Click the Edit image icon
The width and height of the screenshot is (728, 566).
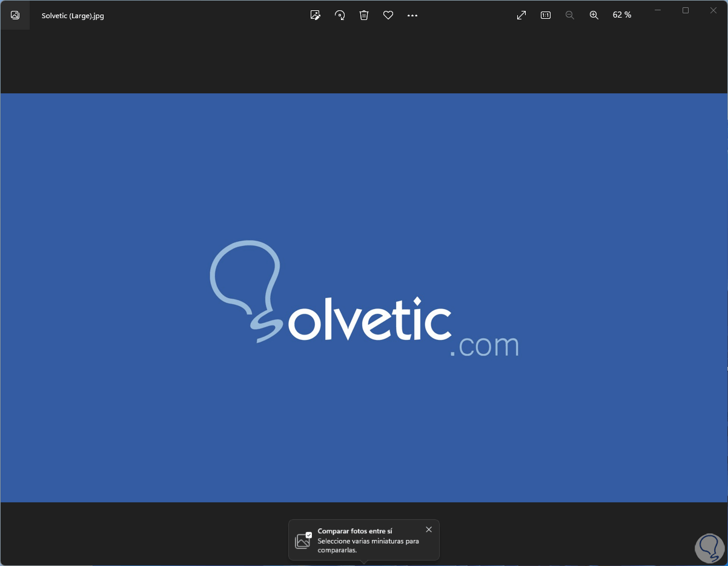315,15
